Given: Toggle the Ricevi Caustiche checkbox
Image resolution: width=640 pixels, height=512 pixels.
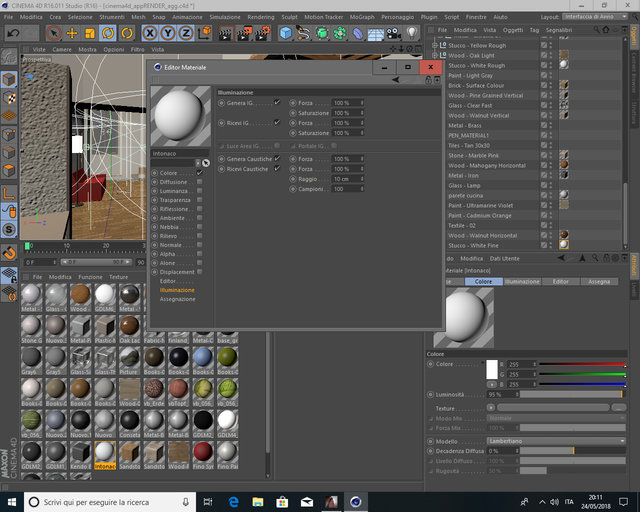Looking at the screenshot, I should point(277,169).
